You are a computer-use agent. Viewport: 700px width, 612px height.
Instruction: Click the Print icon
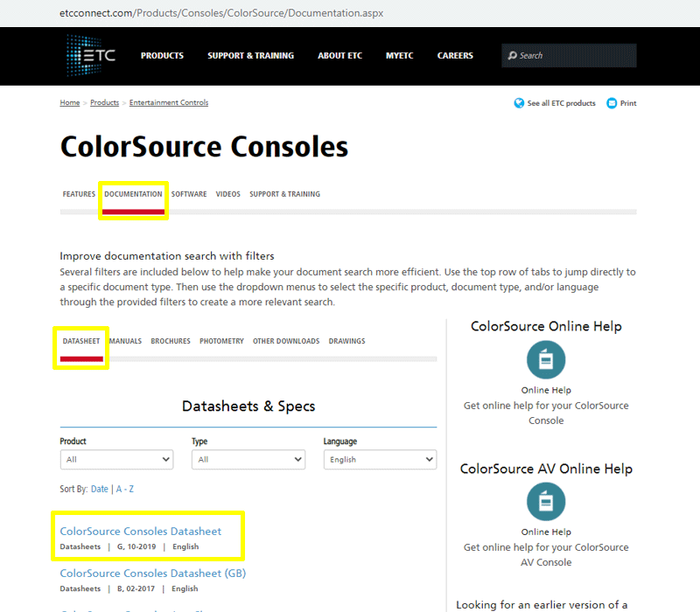[612, 103]
